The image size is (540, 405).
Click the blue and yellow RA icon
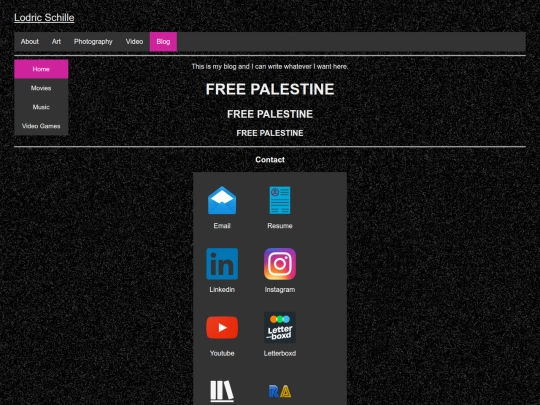pos(280,391)
